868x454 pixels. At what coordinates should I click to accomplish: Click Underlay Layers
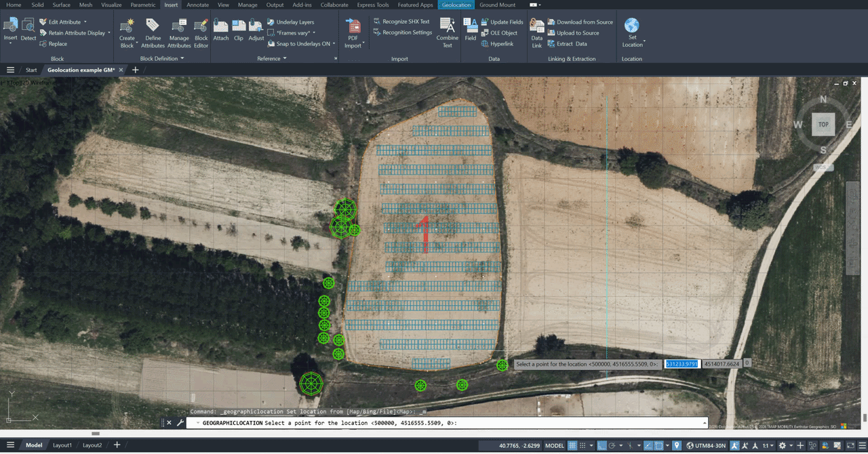(290, 22)
